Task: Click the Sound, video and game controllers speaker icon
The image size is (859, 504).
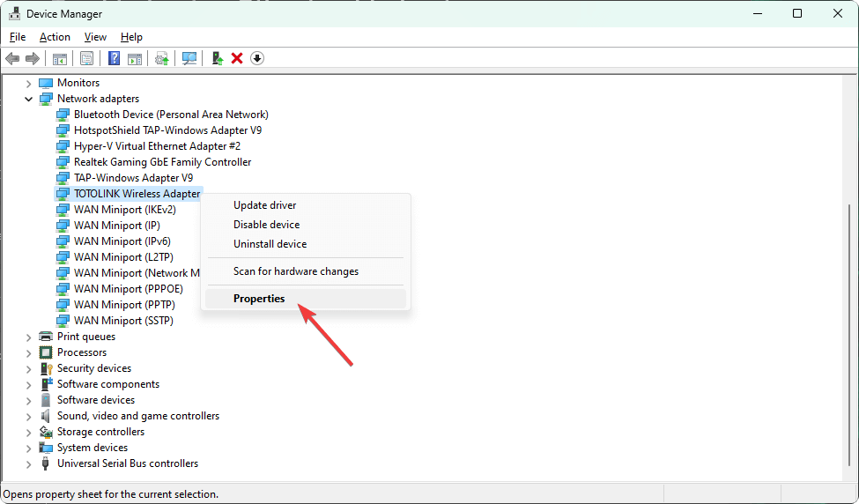Action: (46, 416)
